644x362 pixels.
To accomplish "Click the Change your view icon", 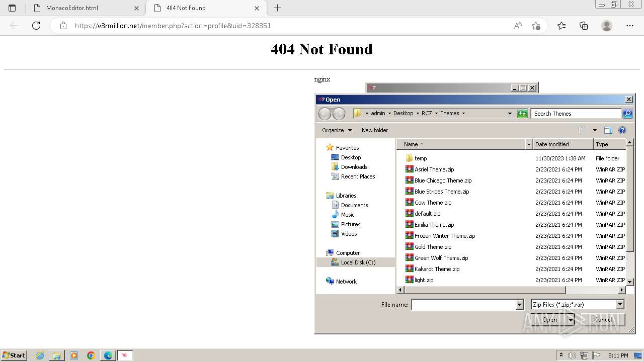I will 583,130.
